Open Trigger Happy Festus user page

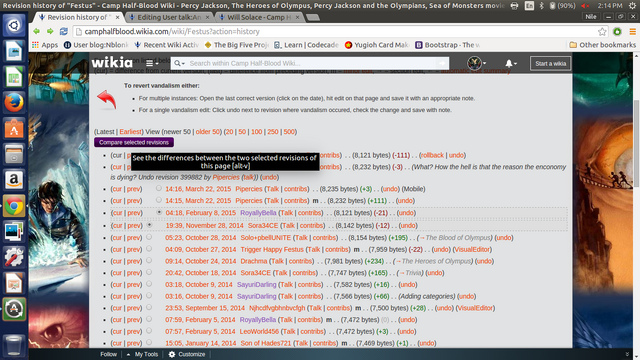(x=272, y=249)
